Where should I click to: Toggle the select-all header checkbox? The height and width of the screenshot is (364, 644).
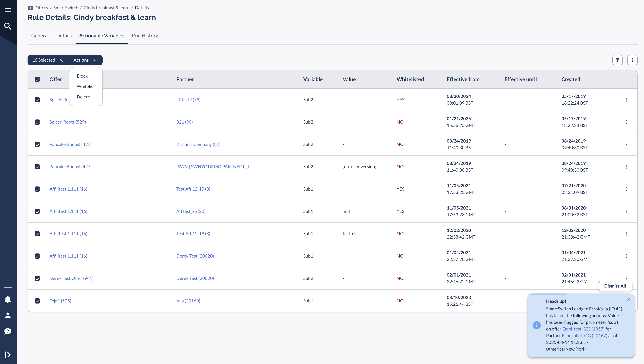(37, 79)
